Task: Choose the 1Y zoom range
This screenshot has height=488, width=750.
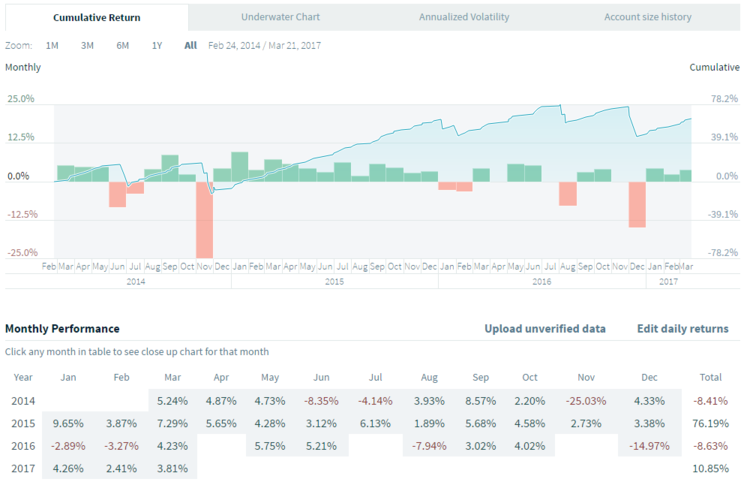Action: click(x=156, y=46)
